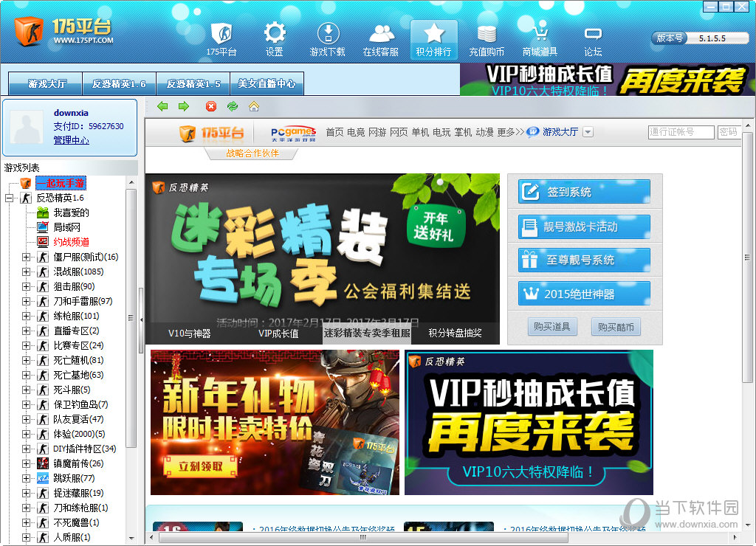Click the browser horizontal scrollbar thumb
The height and width of the screenshot is (546, 756).
pos(363,537)
